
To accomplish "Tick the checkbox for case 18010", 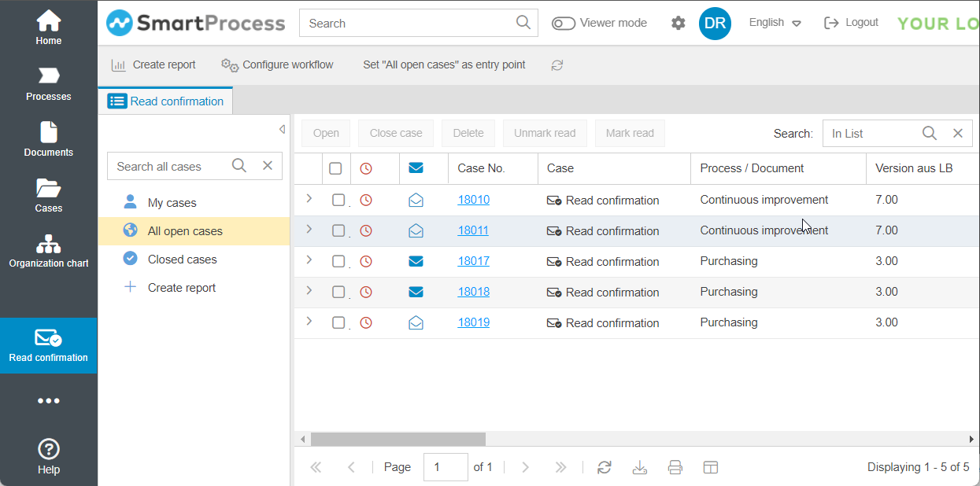I will coord(338,201).
